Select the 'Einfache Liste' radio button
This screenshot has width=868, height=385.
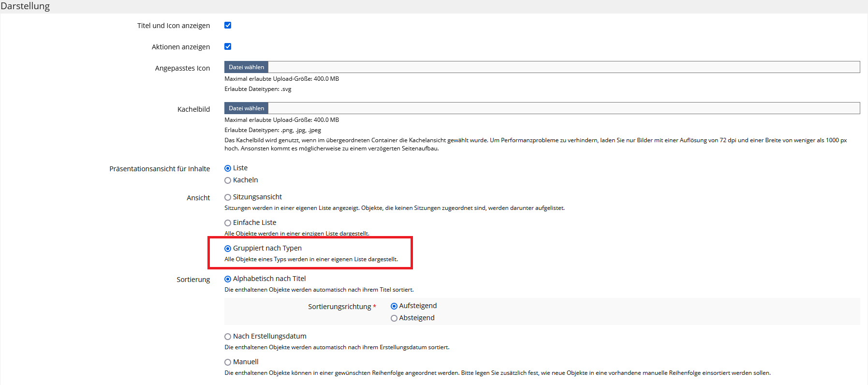[228, 223]
